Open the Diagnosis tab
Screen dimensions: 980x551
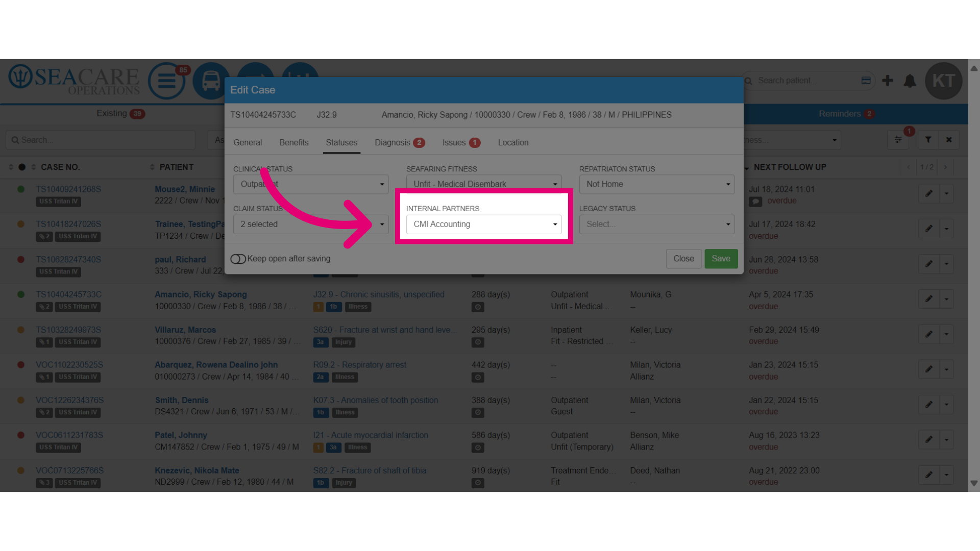tap(399, 143)
